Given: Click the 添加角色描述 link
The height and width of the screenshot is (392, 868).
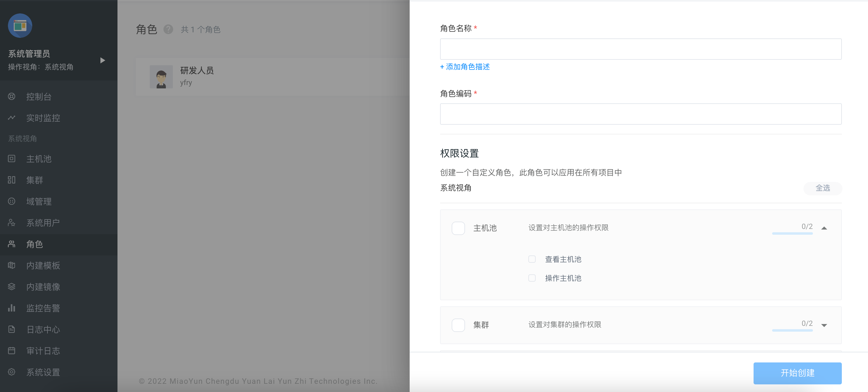Looking at the screenshot, I should click(465, 67).
